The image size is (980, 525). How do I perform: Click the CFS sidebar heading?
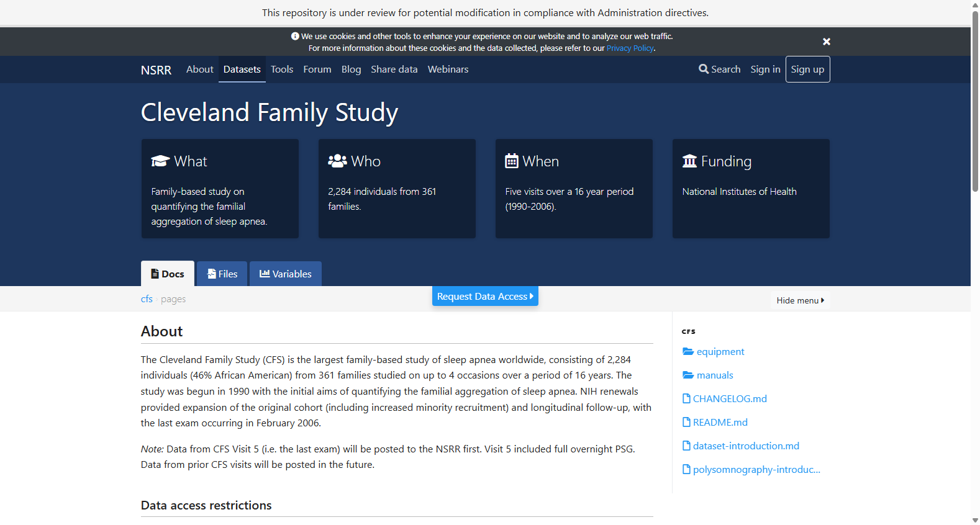688,331
